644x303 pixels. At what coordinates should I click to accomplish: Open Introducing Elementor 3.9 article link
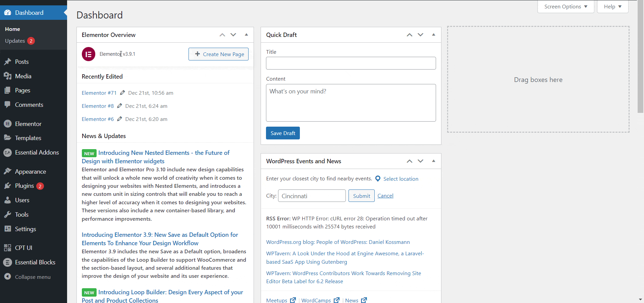160,239
